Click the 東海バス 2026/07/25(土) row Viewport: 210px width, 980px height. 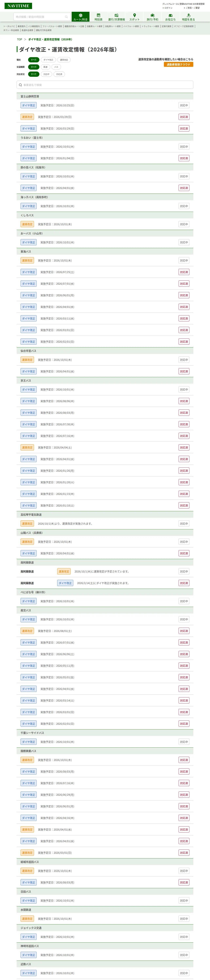(x=105, y=272)
